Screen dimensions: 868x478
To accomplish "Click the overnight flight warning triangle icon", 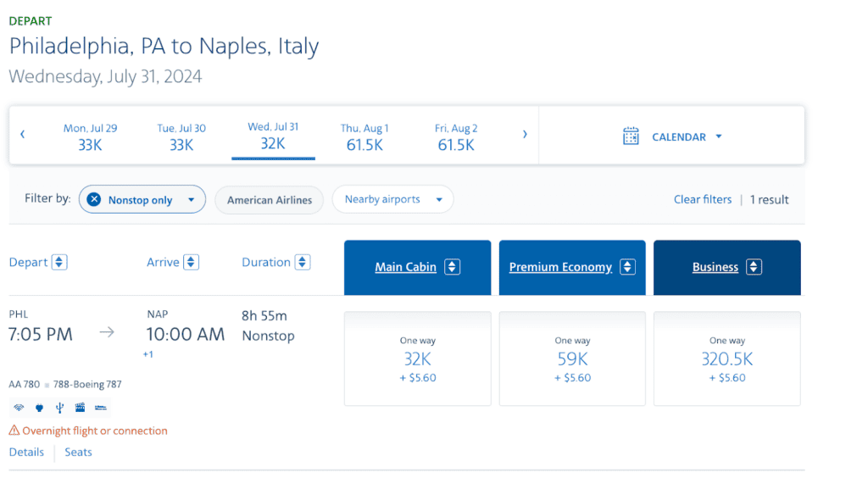I will click(x=14, y=431).
